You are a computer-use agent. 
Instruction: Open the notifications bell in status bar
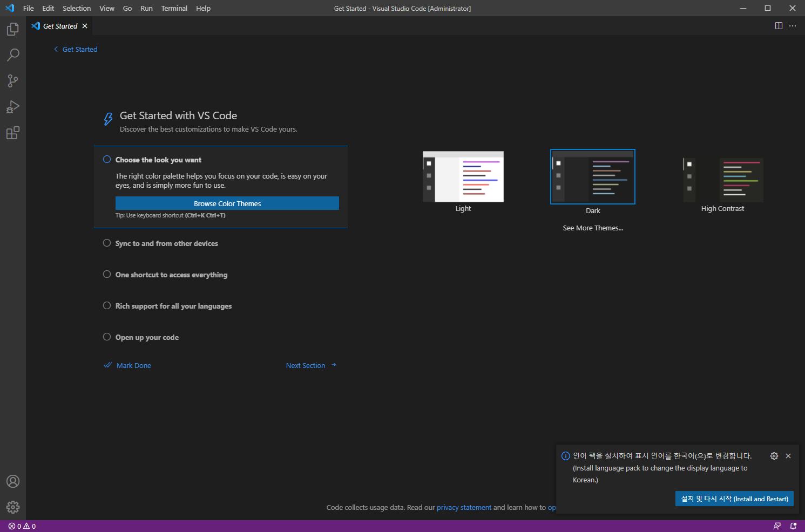tap(793, 526)
